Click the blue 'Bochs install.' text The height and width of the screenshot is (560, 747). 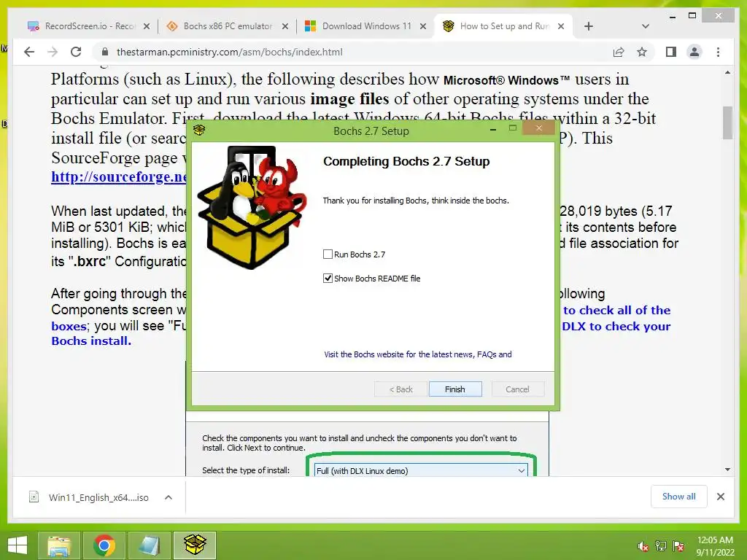(x=91, y=341)
